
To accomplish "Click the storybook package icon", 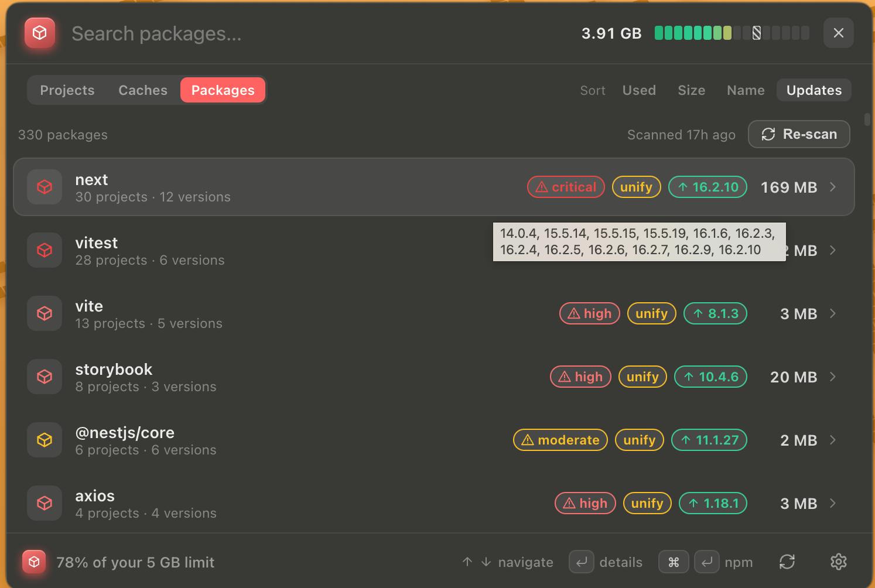I will click(x=45, y=377).
